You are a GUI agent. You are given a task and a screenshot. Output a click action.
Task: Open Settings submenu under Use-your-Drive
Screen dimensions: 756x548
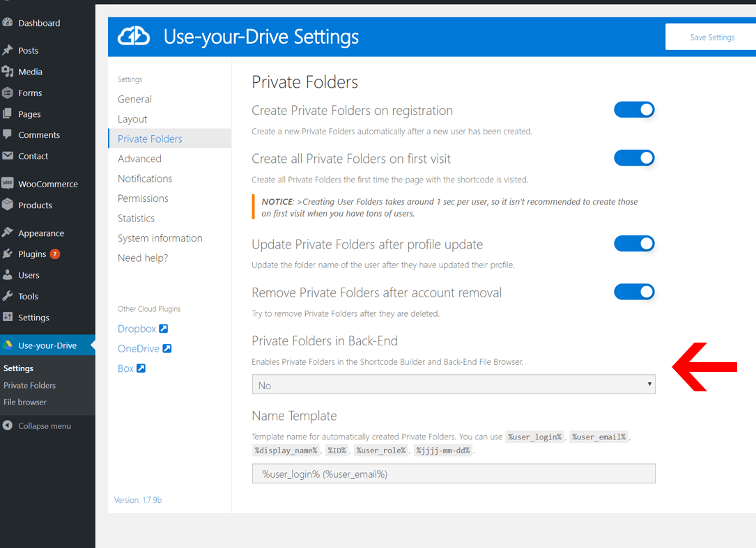[x=18, y=368]
